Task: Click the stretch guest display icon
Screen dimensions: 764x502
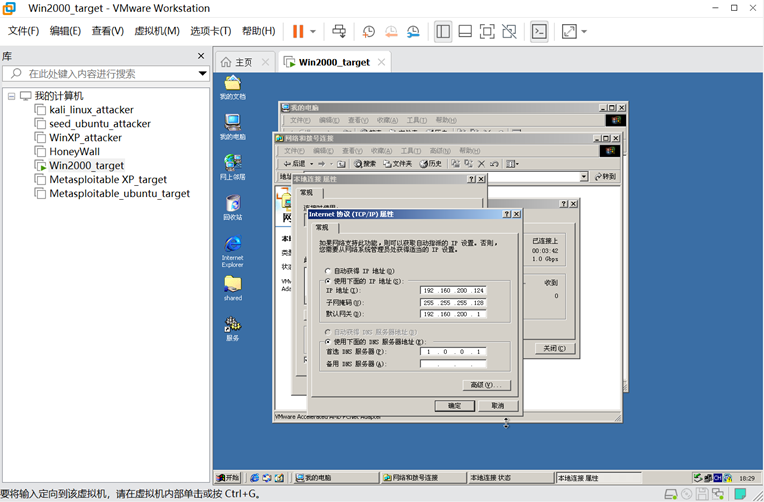Action: (x=569, y=32)
